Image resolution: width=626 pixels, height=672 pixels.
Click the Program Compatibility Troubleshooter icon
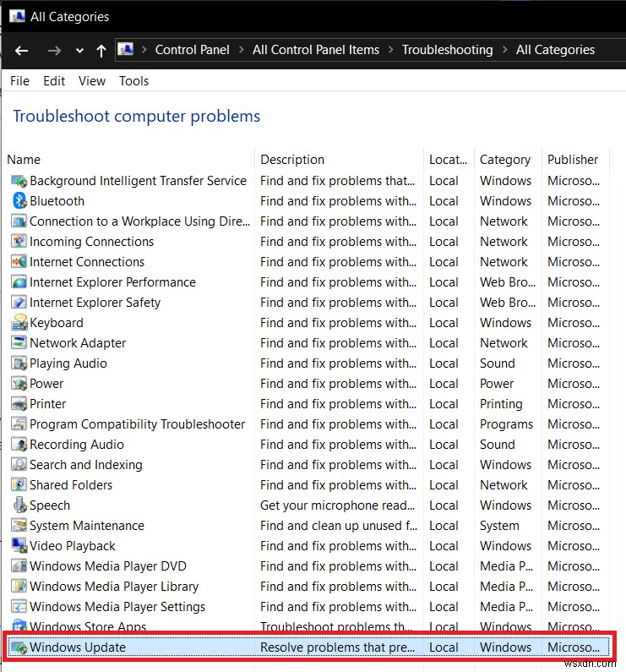19,424
